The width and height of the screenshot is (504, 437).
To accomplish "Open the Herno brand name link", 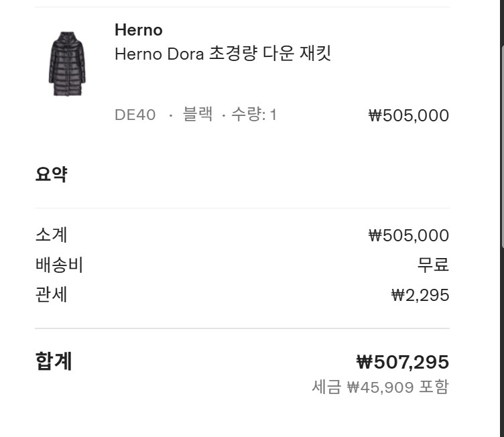I will [x=138, y=30].
